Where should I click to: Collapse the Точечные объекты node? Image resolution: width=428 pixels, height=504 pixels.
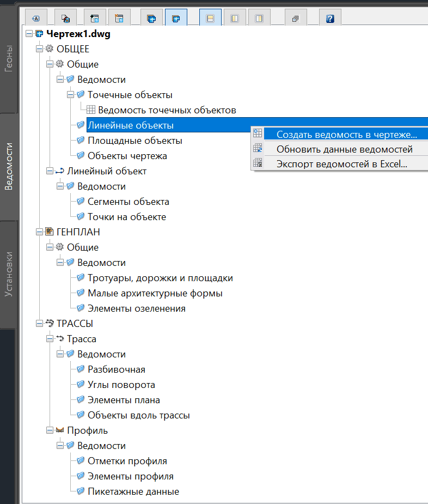pos(70,95)
